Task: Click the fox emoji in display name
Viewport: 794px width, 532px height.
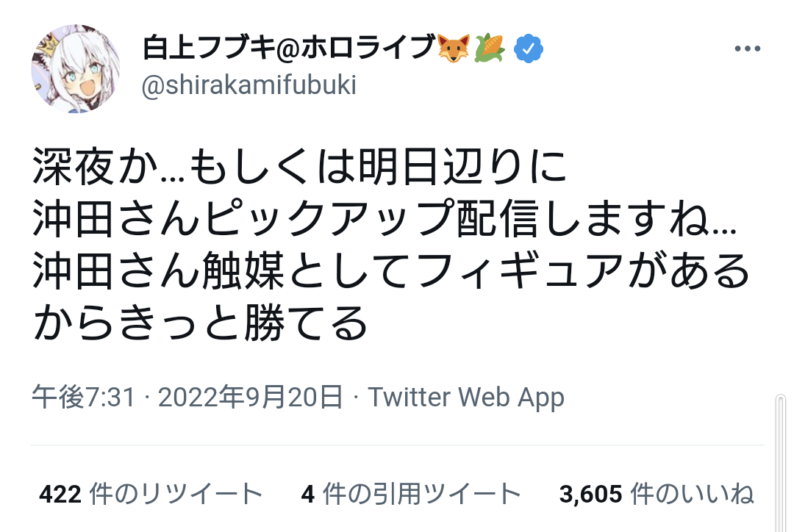Action: [x=454, y=49]
